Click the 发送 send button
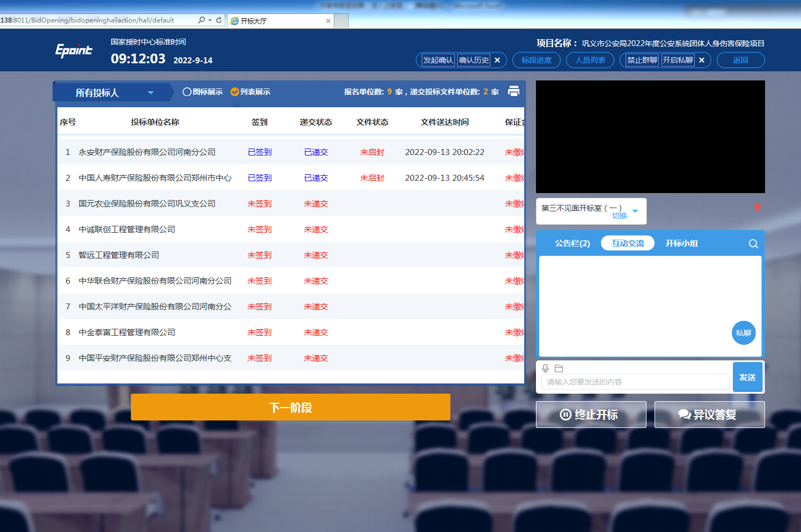Viewport: 801px width, 532px height. (x=747, y=377)
